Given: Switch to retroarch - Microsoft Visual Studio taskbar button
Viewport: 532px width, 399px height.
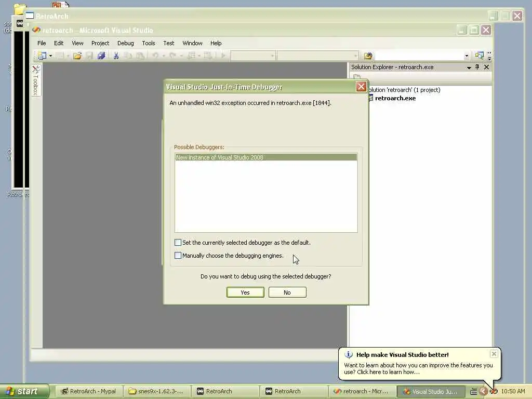Looking at the screenshot, I should pyautogui.click(x=362, y=391).
